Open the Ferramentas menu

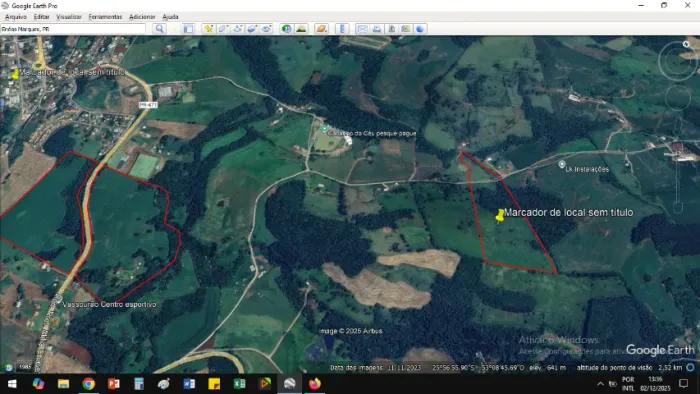(x=105, y=17)
